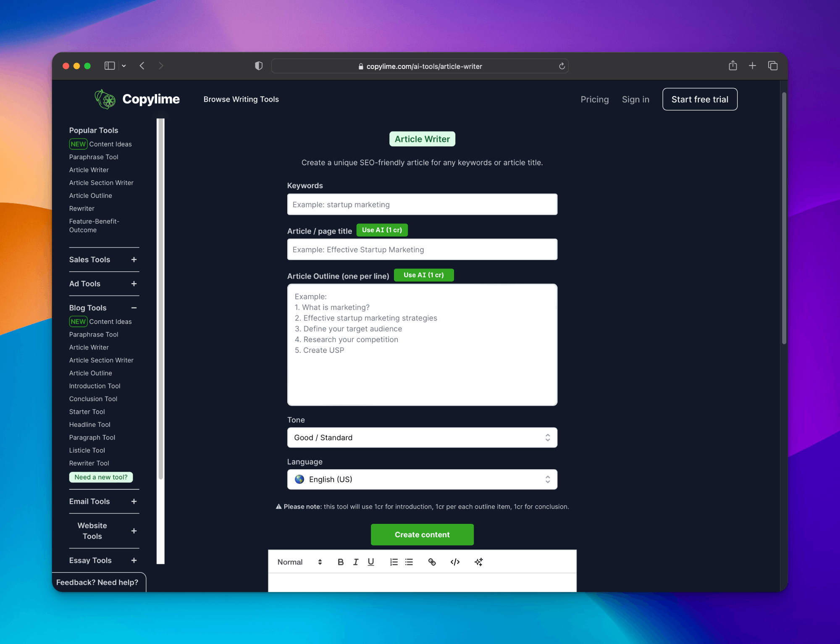Expand the Email Tools section
The width and height of the screenshot is (840, 644).
tap(134, 502)
